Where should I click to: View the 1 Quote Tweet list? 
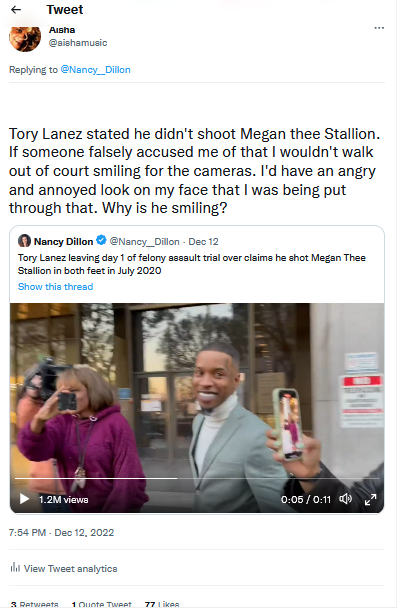coord(101,604)
